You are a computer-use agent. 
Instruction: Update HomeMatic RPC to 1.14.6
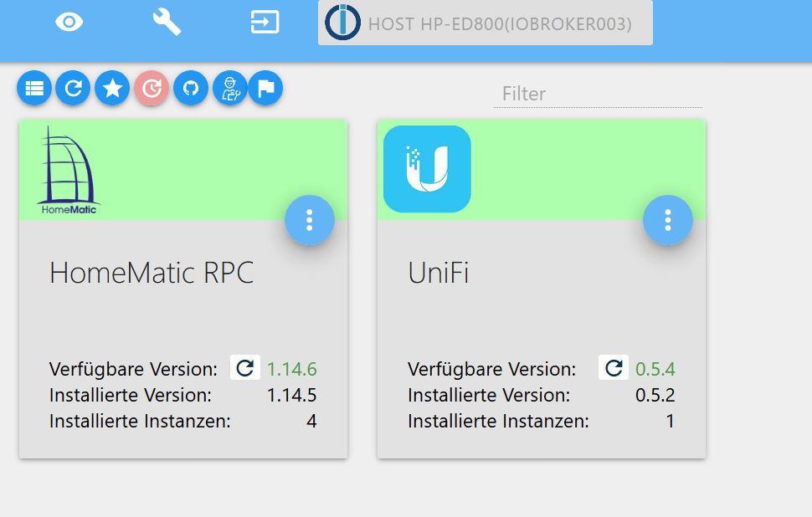245,367
